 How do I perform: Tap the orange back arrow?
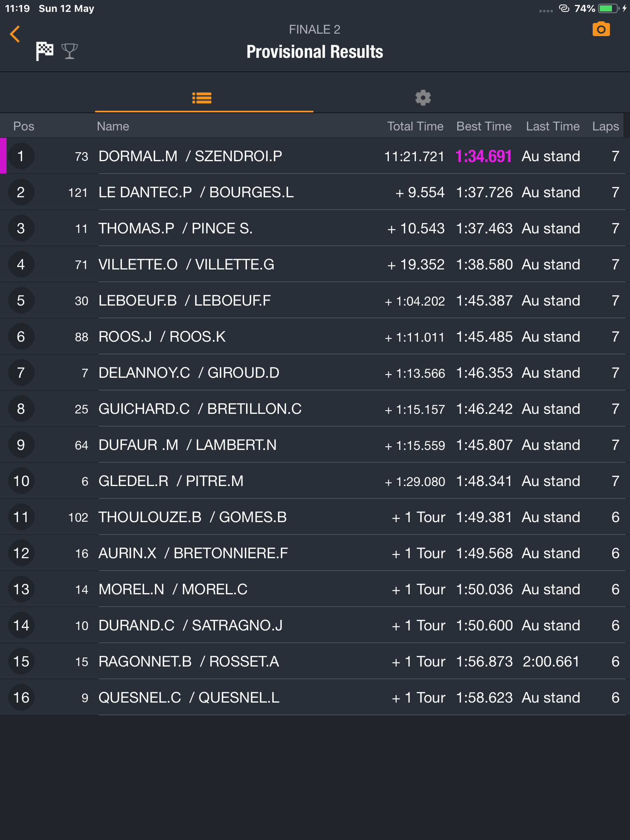click(x=15, y=34)
